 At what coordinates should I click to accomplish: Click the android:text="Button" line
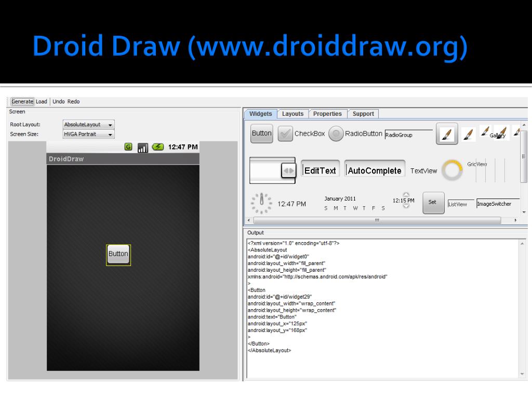coord(272,317)
